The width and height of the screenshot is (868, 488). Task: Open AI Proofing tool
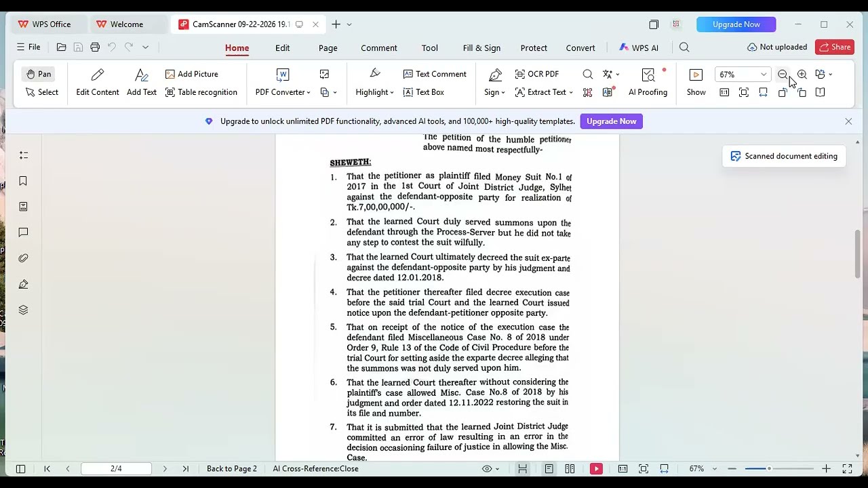click(x=648, y=83)
